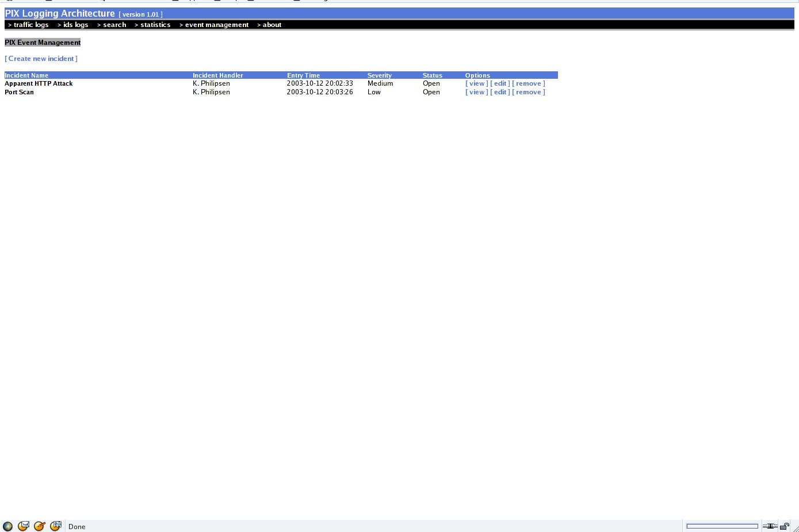Open Mail component icon in status bar
This screenshot has width=799, height=532.
(24, 526)
